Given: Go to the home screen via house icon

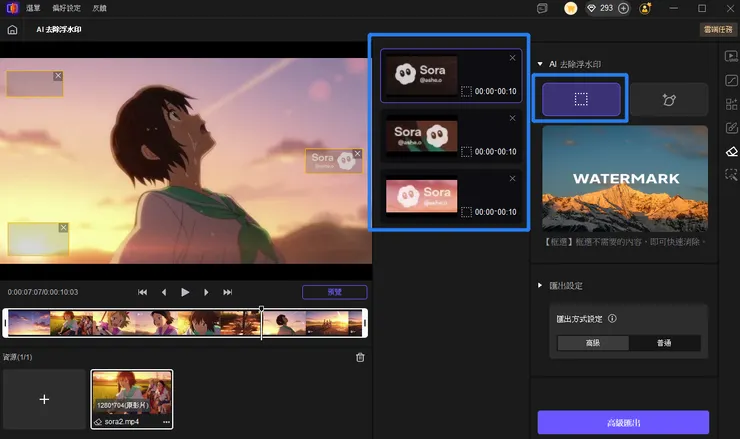Looking at the screenshot, I should pyautogui.click(x=12, y=30).
